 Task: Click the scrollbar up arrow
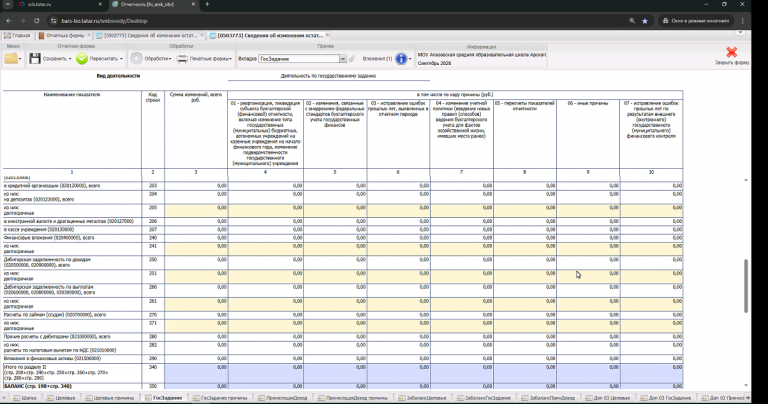tap(746, 180)
